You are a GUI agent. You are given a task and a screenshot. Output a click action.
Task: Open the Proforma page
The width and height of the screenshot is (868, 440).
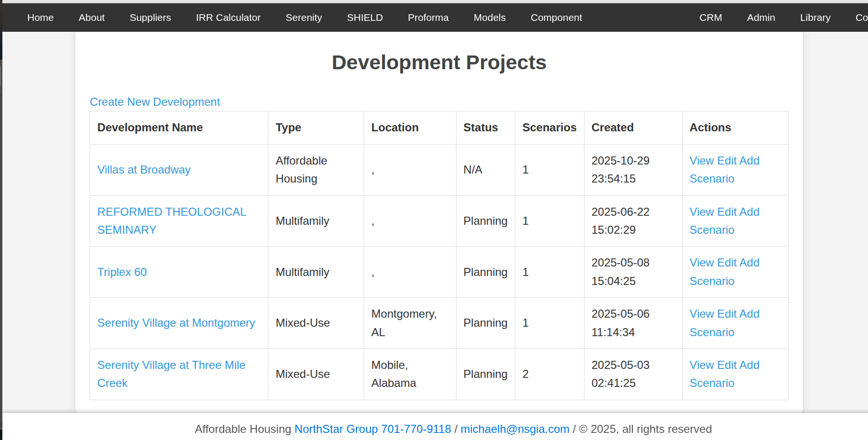click(x=428, y=18)
